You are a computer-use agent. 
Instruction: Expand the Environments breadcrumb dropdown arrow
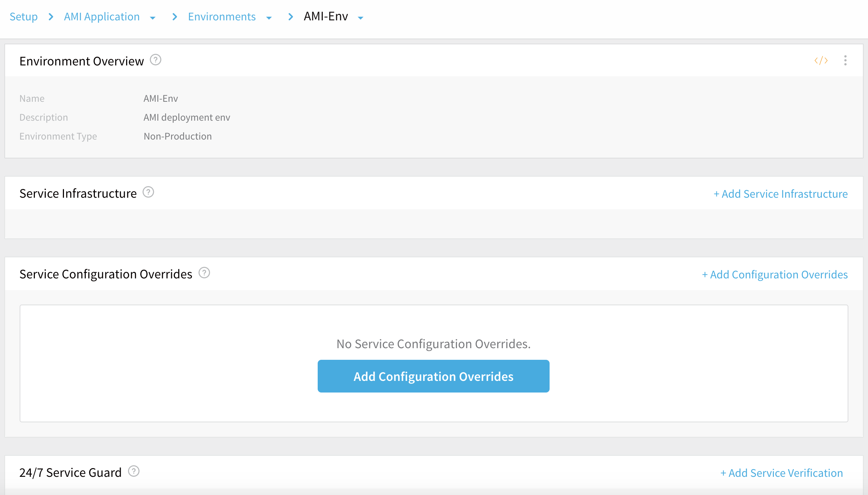(269, 18)
